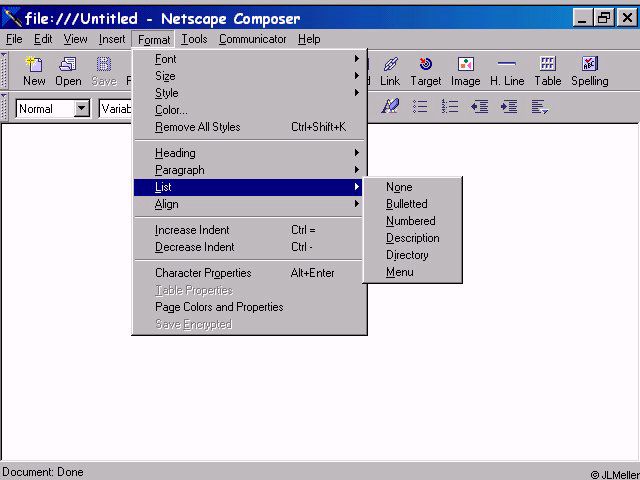Click the Composer pen icon in title bar
The width and height of the screenshot is (640, 480).
tap(12, 18)
